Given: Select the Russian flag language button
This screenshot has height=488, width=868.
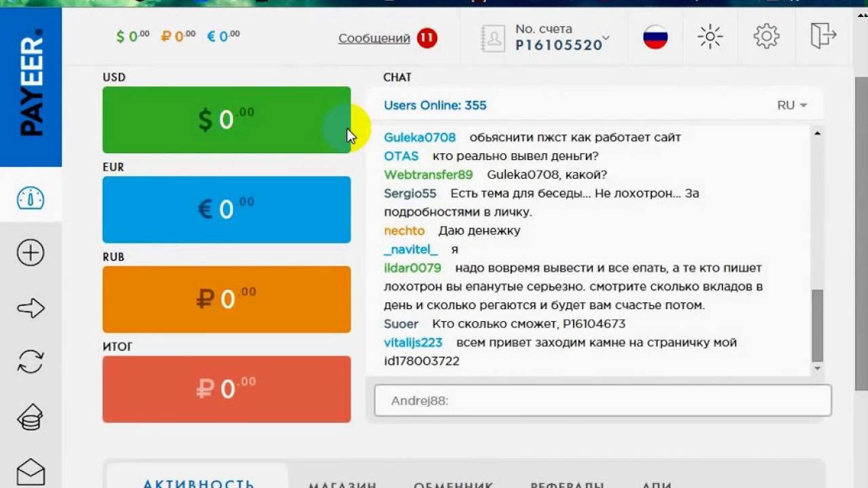Looking at the screenshot, I should [x=655, y=37].
